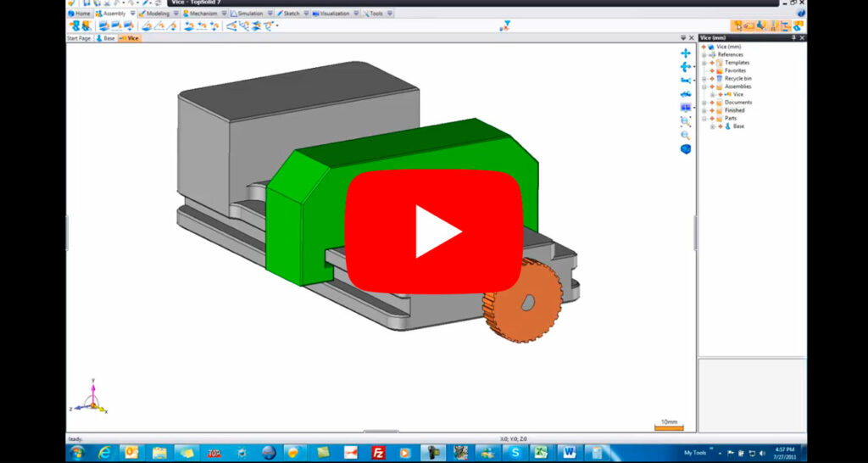This screenshot has width=868, height=463.
Task: Close the active document with the X by tabs
Action: coord(692,38)
